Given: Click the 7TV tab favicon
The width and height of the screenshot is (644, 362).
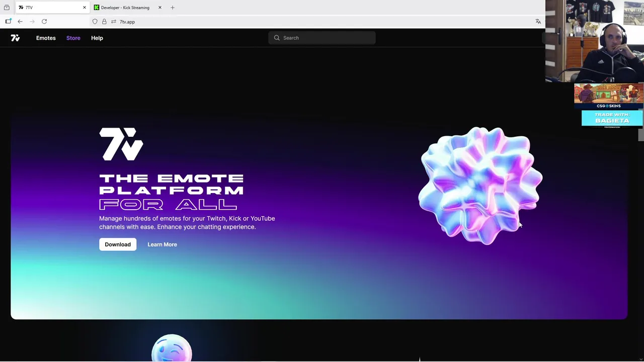Looking at the screenshot, I should (x=21, y=8).
